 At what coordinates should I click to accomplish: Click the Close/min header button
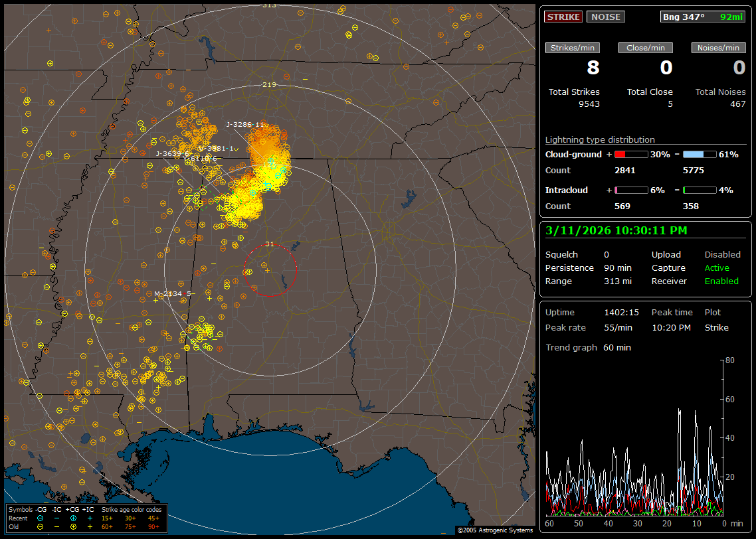[x=646, y=48]
